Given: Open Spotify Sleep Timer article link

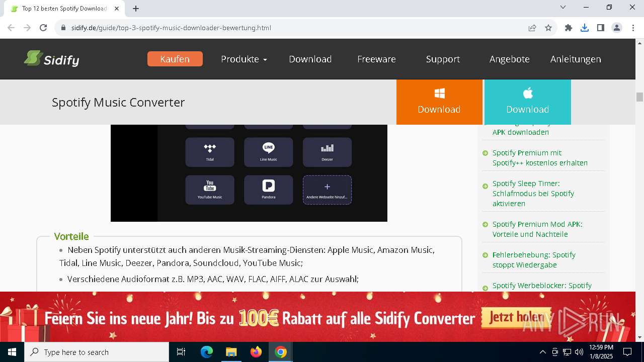Looking at the screenshot, I should pyautogui.click(x=533, y=194).
